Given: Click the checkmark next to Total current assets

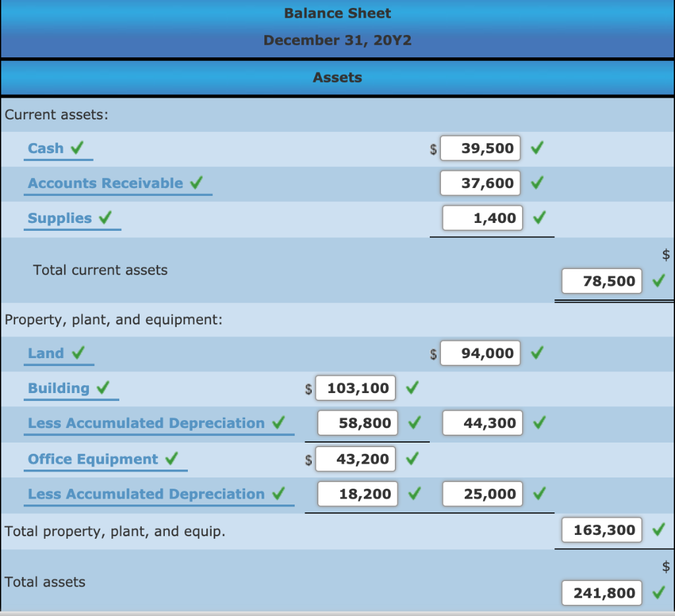Looking at the screenshot, I should click(658, 281).
